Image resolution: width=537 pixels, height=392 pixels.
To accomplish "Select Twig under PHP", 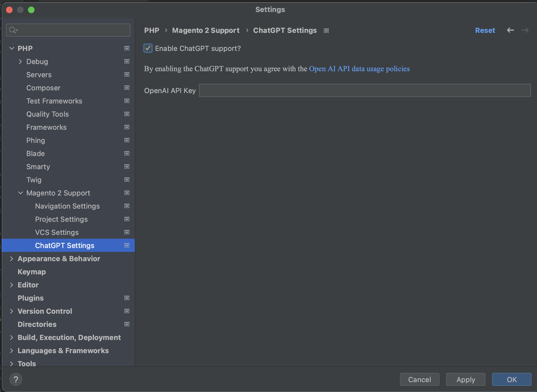I will [34, 180].
